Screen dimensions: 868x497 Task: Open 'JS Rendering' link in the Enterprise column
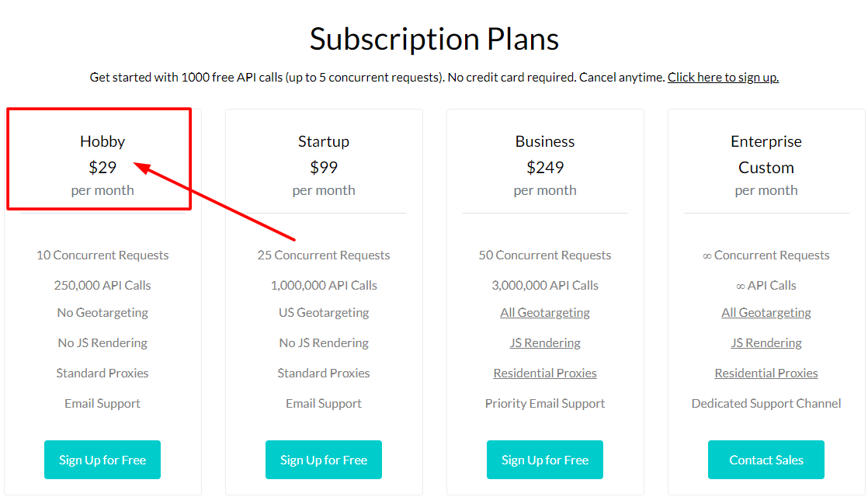(x=766, y=342)
